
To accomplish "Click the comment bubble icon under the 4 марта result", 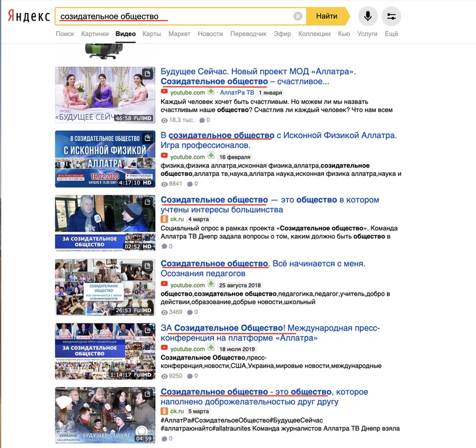I will point(164,247).
